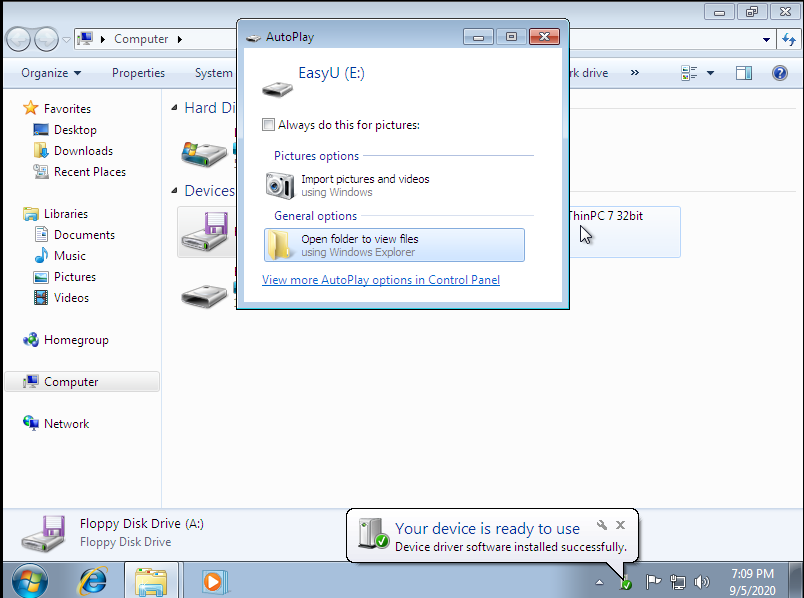Click the EasyU (E:) drive icon

point(277,88)
